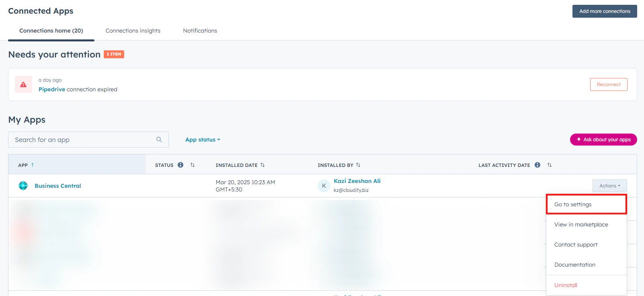Image resolution: width=644 pixels, height=296 pixels.
Task: Click the Connected Apps page title
Action: pyautogui.click(x=41, y=11)
